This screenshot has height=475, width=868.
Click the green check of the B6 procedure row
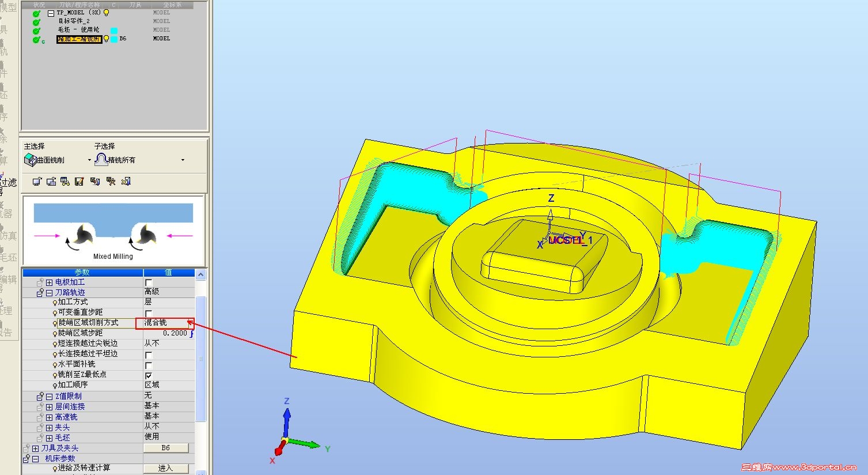pos(37,40)
